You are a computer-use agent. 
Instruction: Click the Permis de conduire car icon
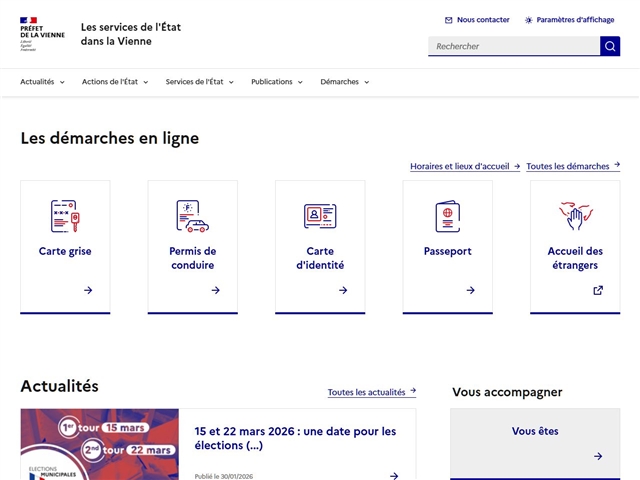pos(192,216)
